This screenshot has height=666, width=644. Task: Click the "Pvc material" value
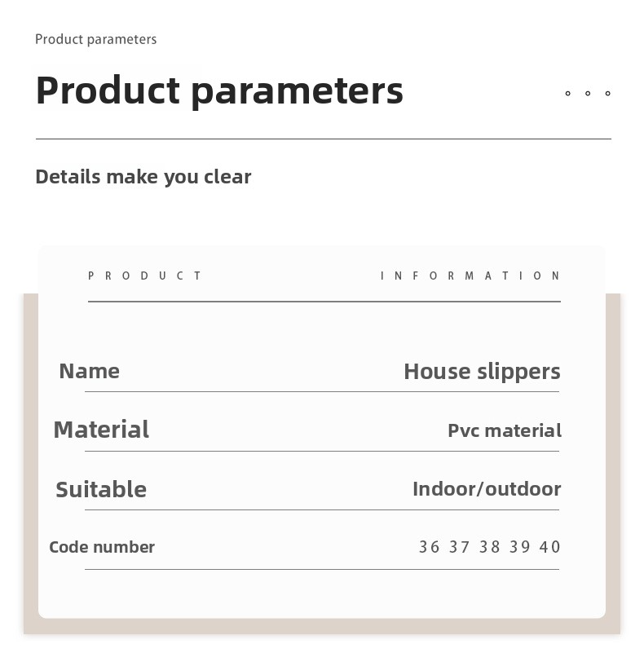coord(504,430)
